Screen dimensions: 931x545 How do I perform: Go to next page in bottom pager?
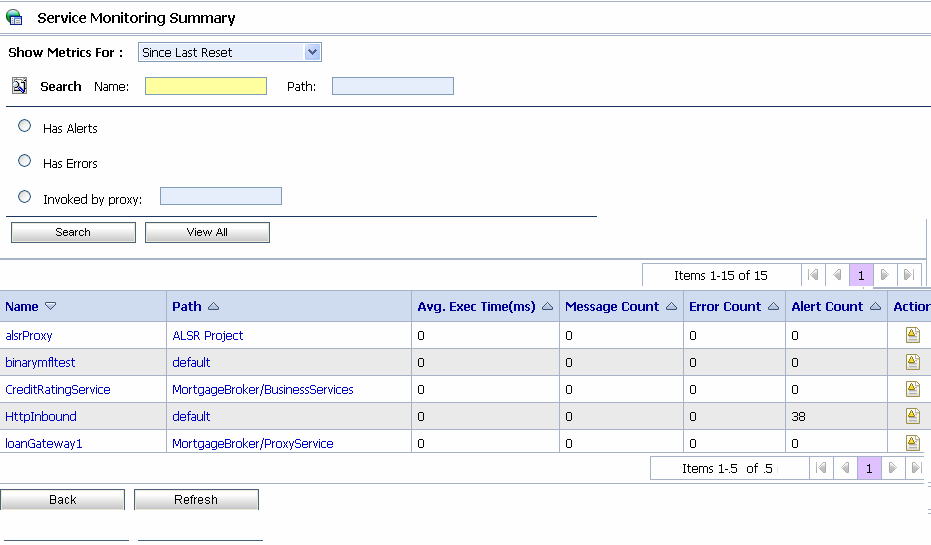point(892,468)
